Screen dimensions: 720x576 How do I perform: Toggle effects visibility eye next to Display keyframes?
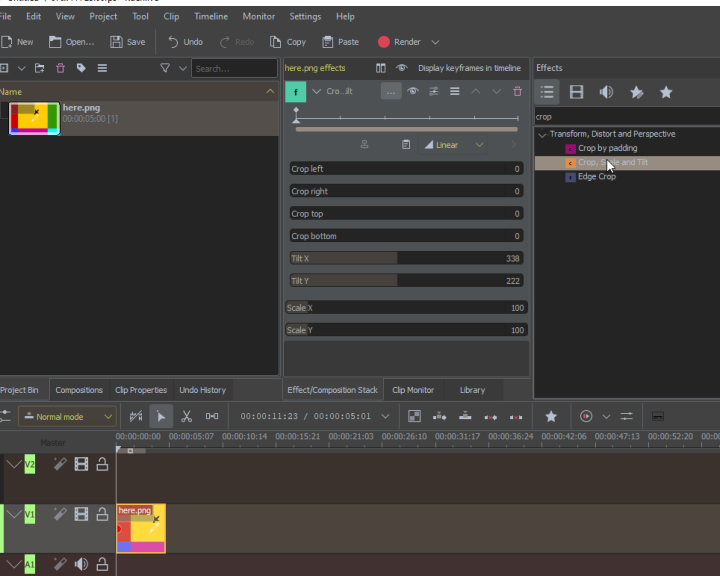coord(401,68)
